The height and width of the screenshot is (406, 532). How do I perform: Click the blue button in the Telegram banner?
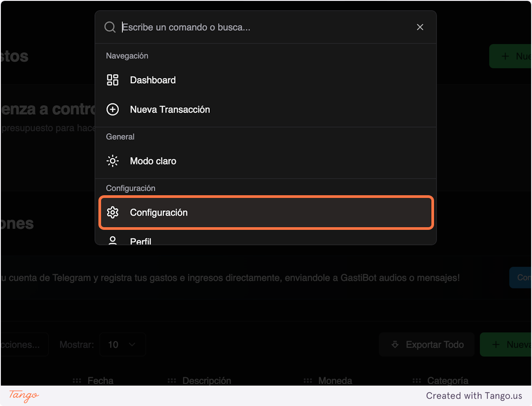pyautogui.click(x=520, y=278)
